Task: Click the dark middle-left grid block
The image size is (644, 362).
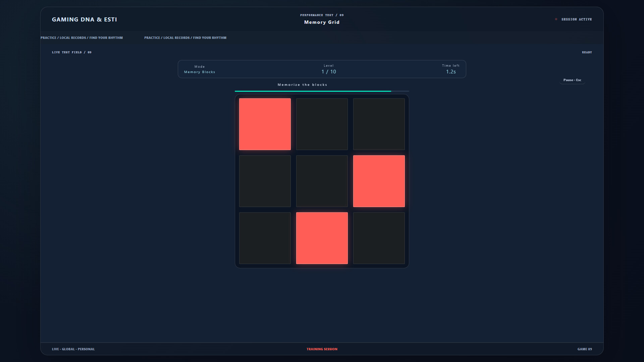Action: point(265,181)
